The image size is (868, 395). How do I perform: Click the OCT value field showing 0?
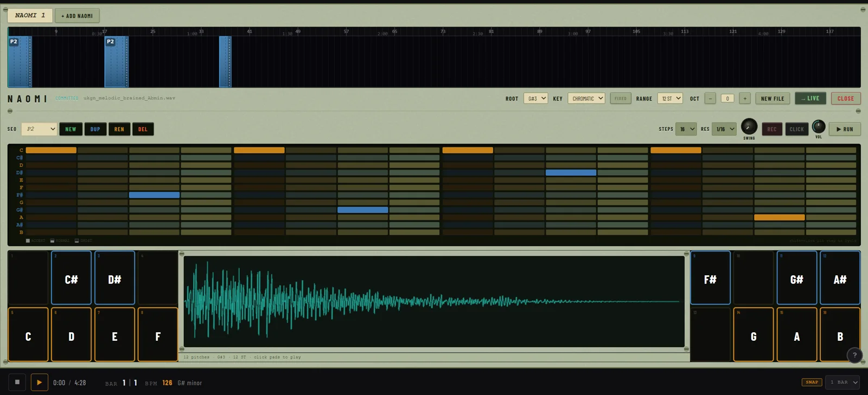pos(727,99)
